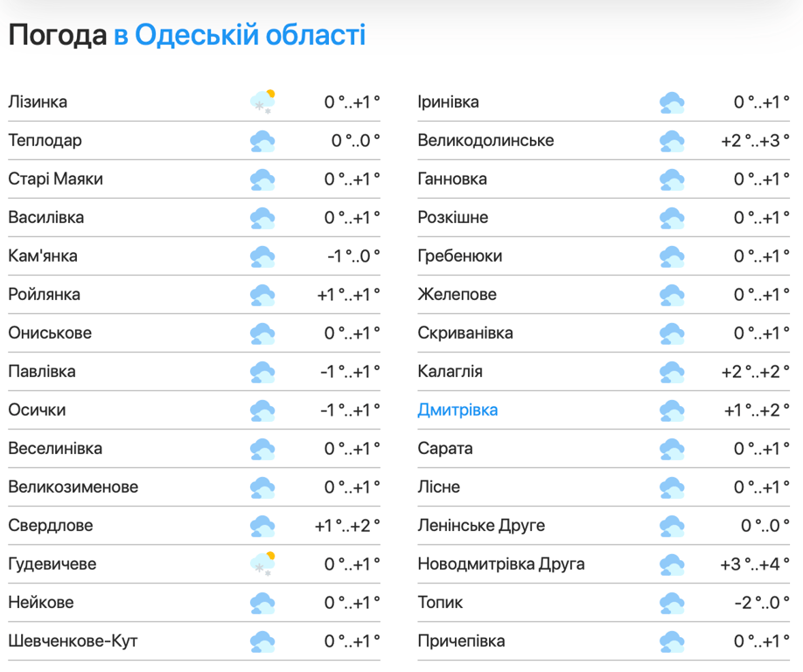Select the Новодмитрівка Друга location
This screenshot has width=803, height=672.
coord(501,564)
